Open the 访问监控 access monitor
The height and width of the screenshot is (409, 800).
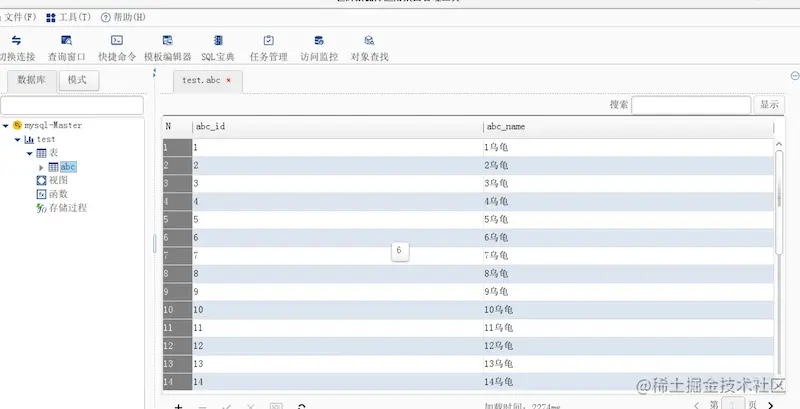[x=319, y=41]
